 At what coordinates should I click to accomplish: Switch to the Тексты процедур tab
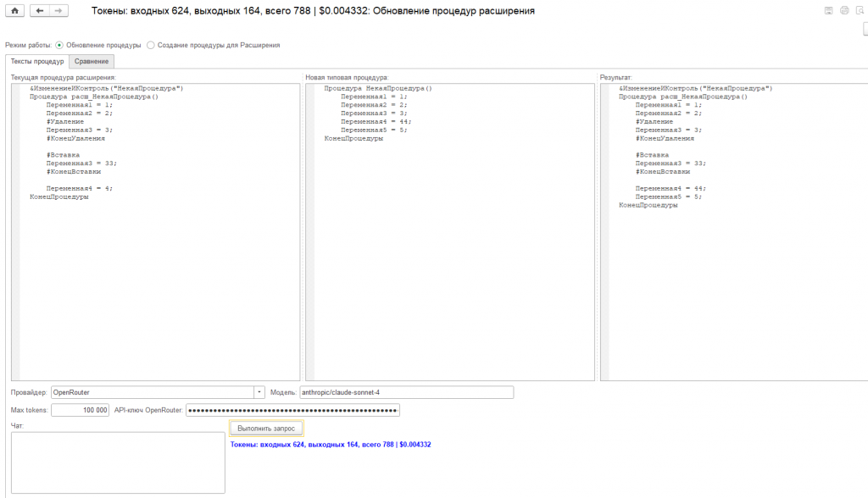pos(37,62)
